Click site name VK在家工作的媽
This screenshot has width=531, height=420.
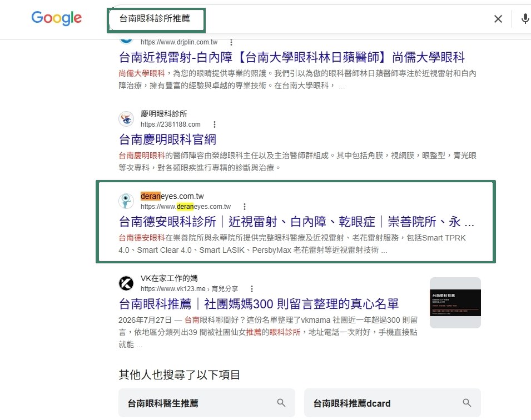[x=169, y=278]
